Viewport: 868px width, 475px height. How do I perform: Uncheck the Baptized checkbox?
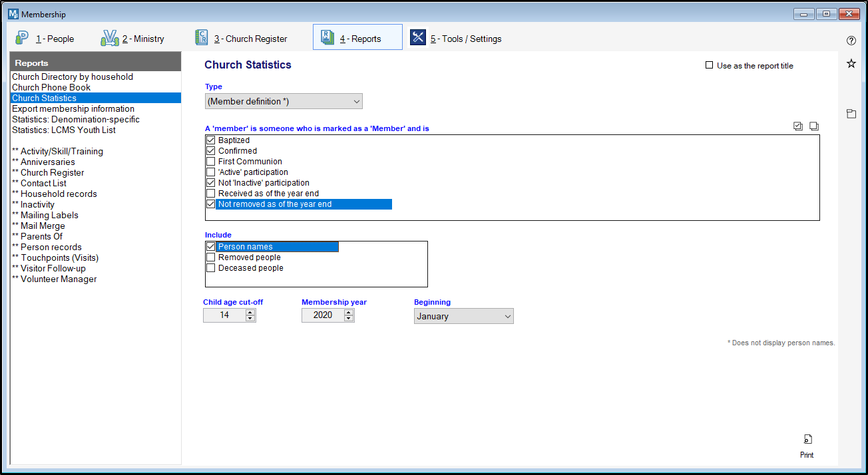(211, 140)
